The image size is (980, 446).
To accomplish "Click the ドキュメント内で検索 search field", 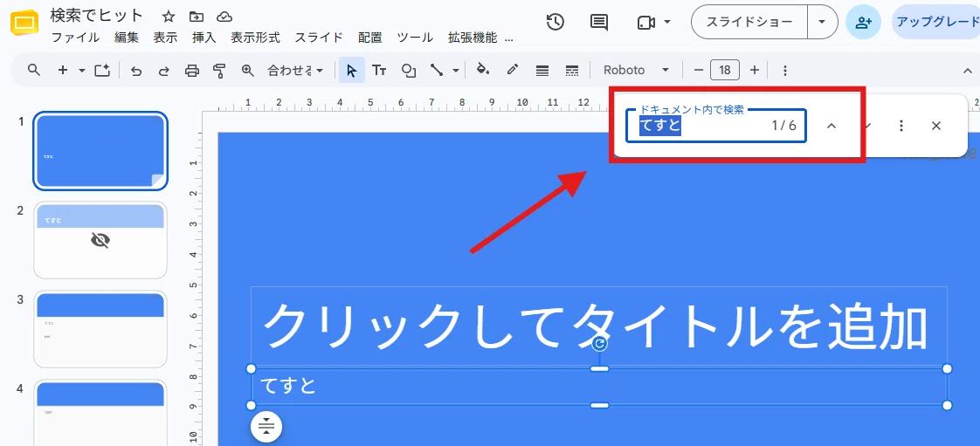I will (x=716, y=126).
